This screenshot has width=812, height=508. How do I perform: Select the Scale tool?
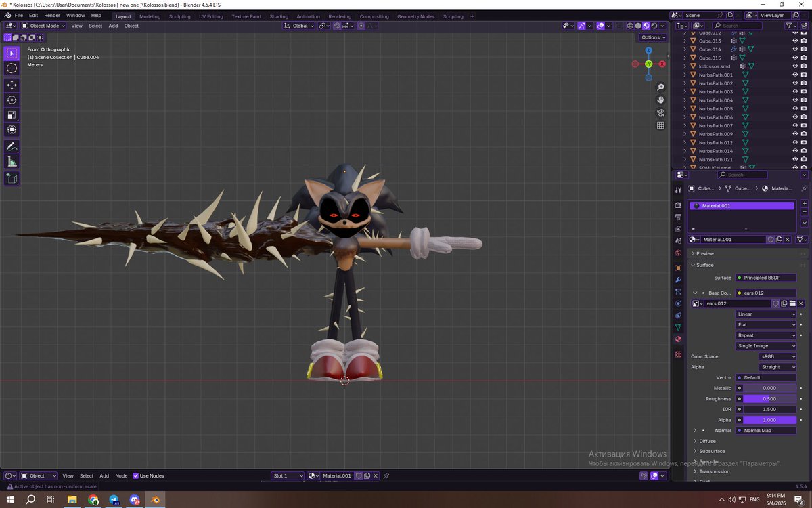[x=12, y=114]
